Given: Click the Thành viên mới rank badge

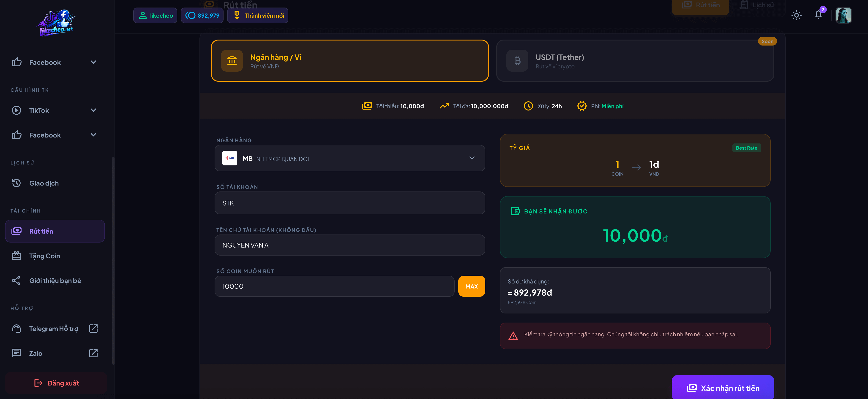Looking at the screenshot, I should (258, 16).
